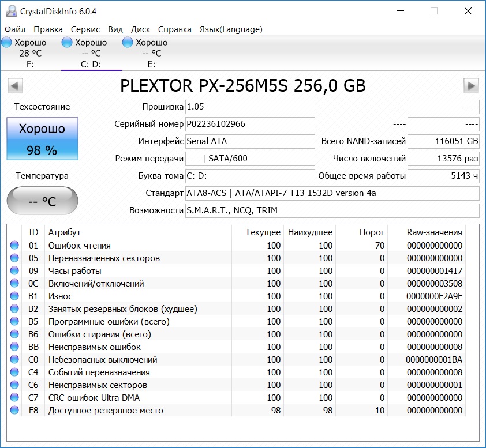486x448 pixels.
Task: Select the F: disk status tab
Action: point(31,53)
